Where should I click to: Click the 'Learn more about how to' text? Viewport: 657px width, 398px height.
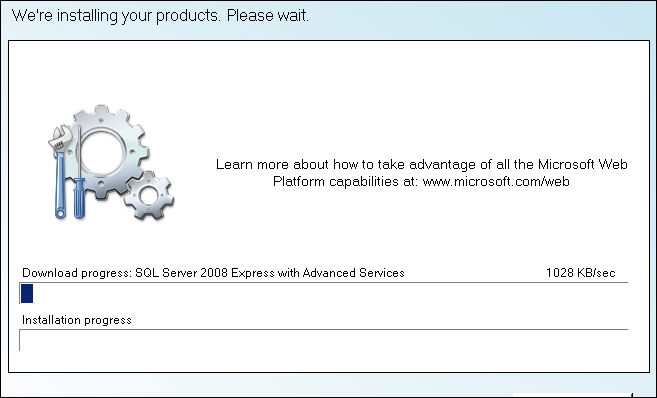pos(295,164)
